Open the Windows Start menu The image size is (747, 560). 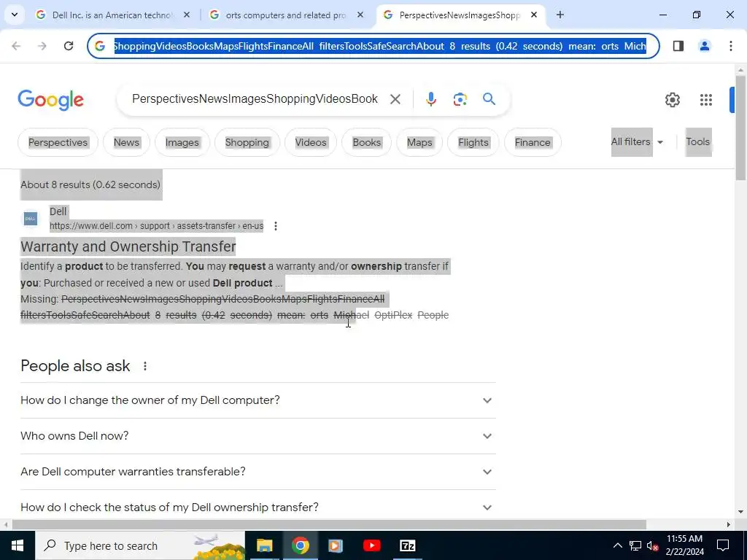(x=18, y=545)
